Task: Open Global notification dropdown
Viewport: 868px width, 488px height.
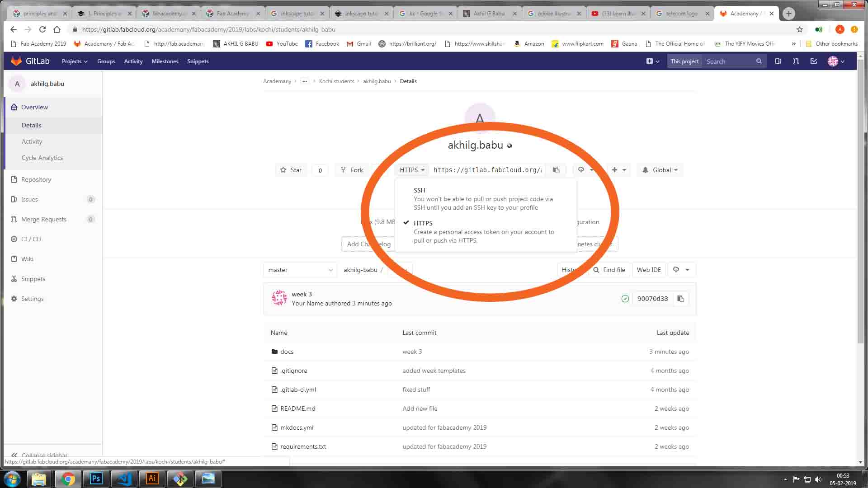Action: point(660,170)
